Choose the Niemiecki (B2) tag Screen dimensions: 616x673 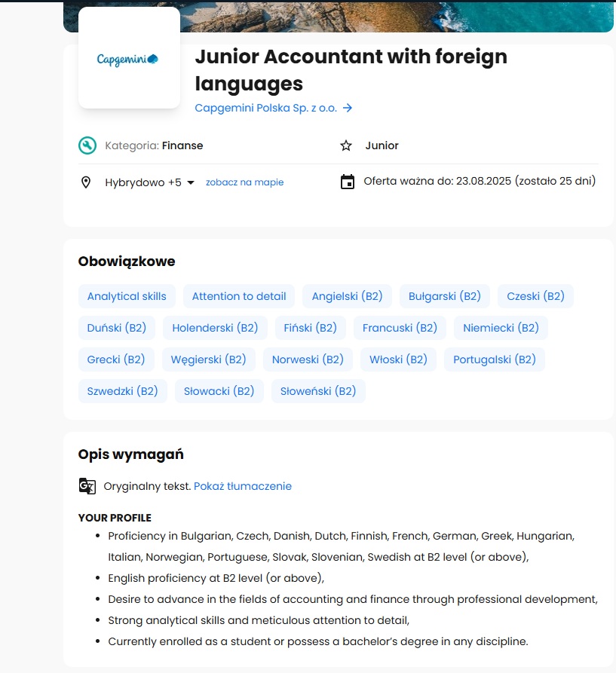click(501, 328)
